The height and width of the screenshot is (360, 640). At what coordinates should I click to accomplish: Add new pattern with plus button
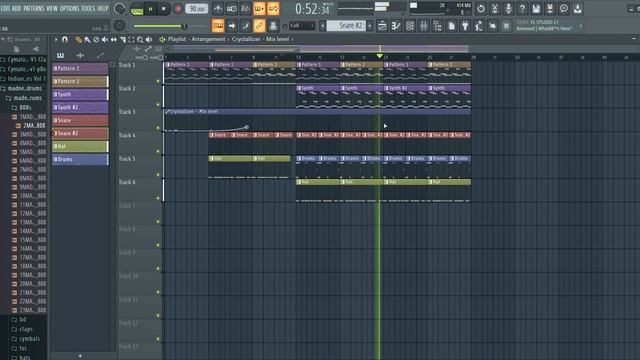tap(370, 26)
